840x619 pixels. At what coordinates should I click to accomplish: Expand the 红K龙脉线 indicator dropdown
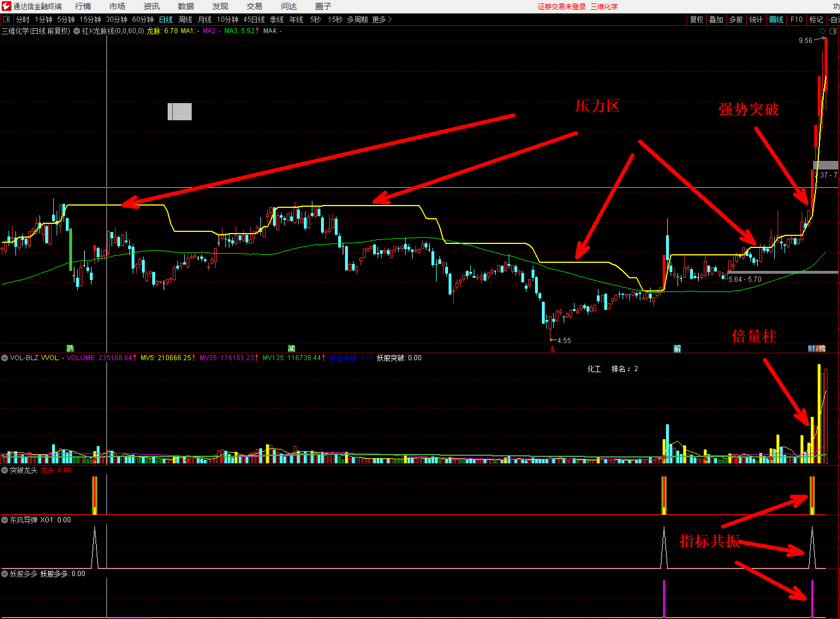coord(77,31)
